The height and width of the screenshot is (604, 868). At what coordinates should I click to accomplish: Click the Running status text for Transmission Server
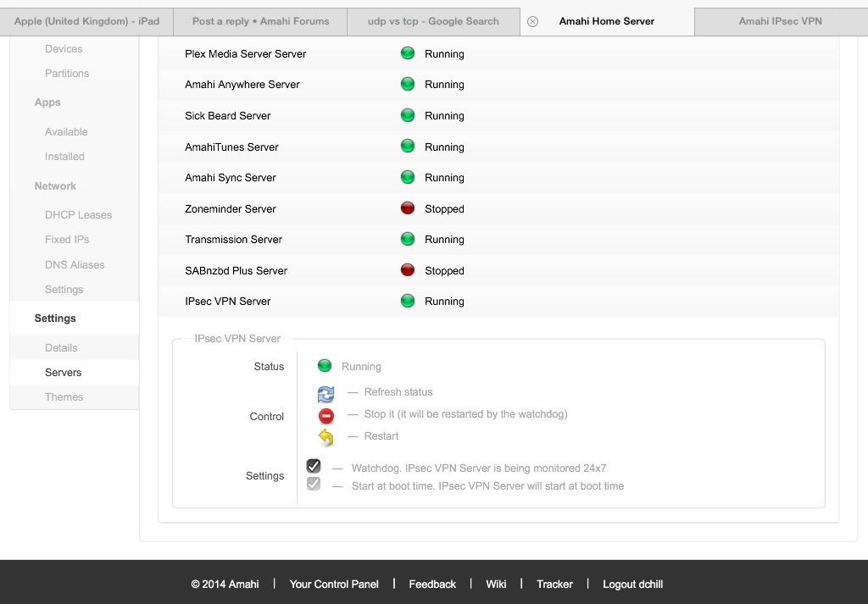coord(444,240)
